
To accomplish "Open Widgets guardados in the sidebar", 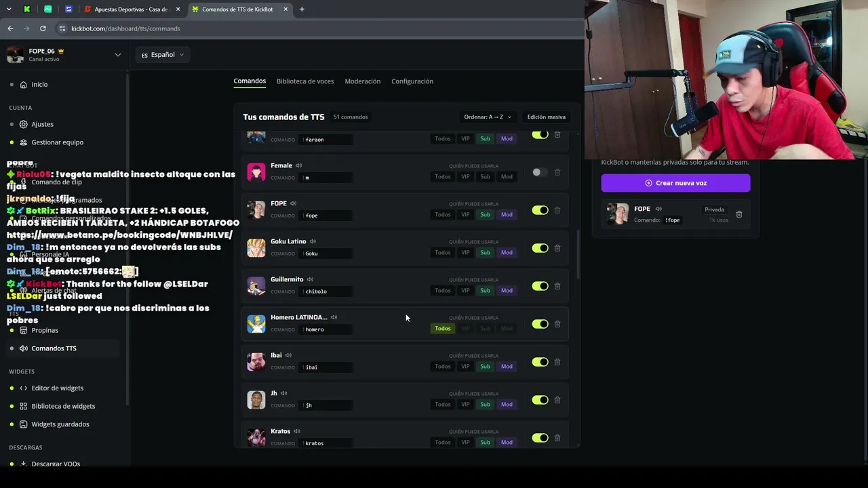I will tap(60, 424).
